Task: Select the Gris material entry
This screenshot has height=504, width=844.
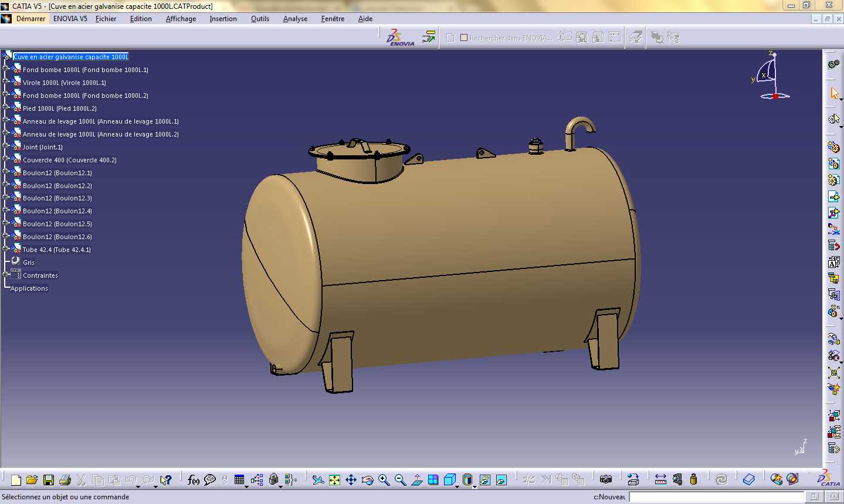Action: 29,263
